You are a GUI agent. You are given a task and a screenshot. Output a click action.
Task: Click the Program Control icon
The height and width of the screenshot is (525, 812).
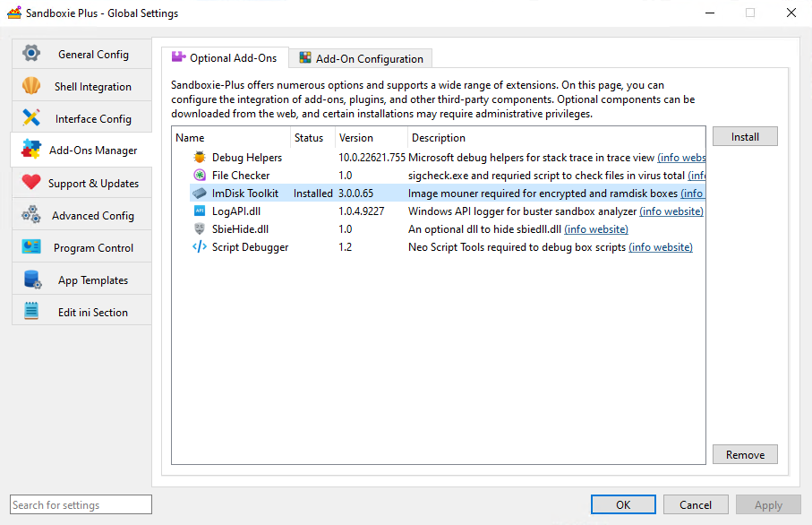click(x=31, y=247)
